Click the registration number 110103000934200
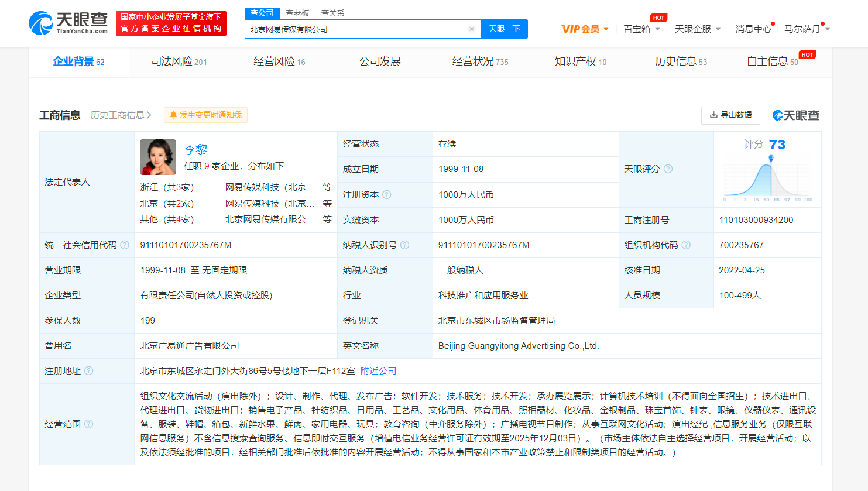This screenshot has height=491, width=868. [x=756, y=220]
